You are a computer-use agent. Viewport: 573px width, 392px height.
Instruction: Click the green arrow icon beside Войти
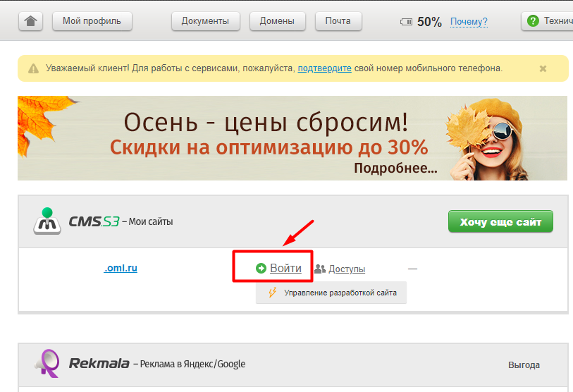(x=261, y=269)
